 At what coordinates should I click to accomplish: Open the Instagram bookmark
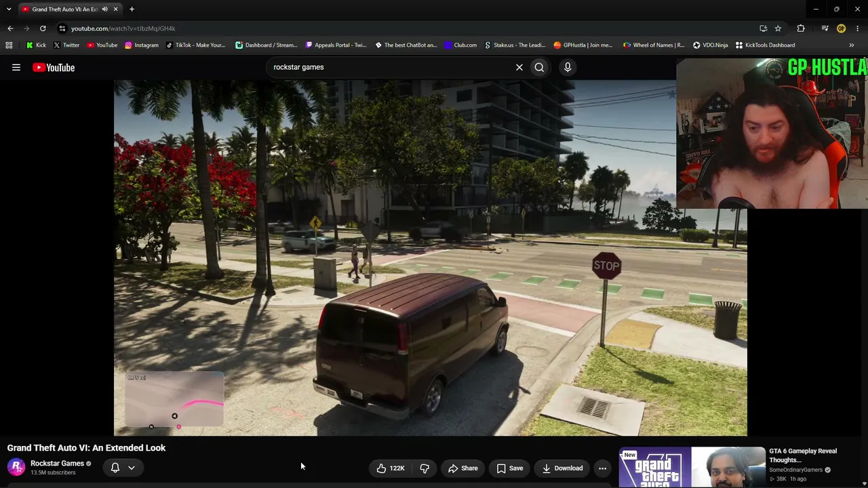(x=141, y=45)
